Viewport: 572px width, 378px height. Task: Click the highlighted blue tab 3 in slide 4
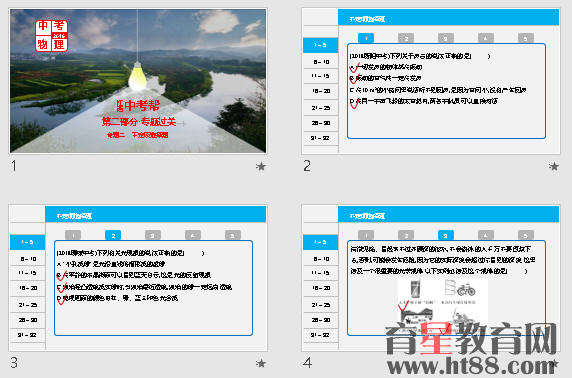445,235
